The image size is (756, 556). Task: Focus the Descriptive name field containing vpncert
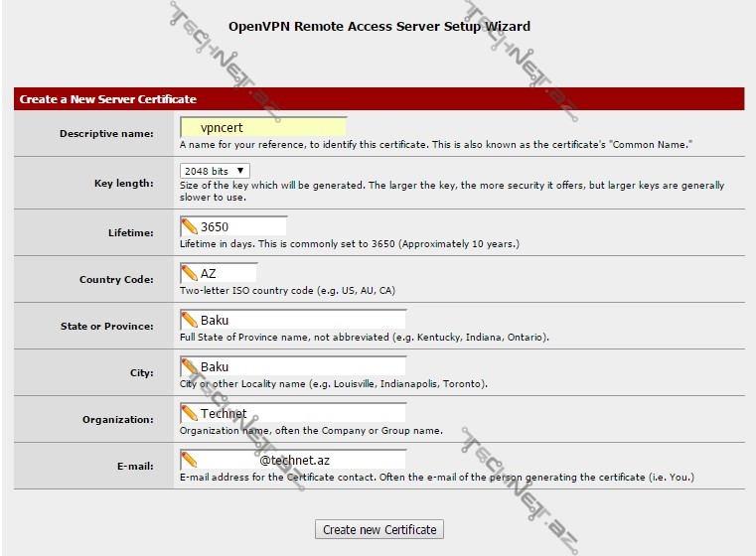coord(263,127)
